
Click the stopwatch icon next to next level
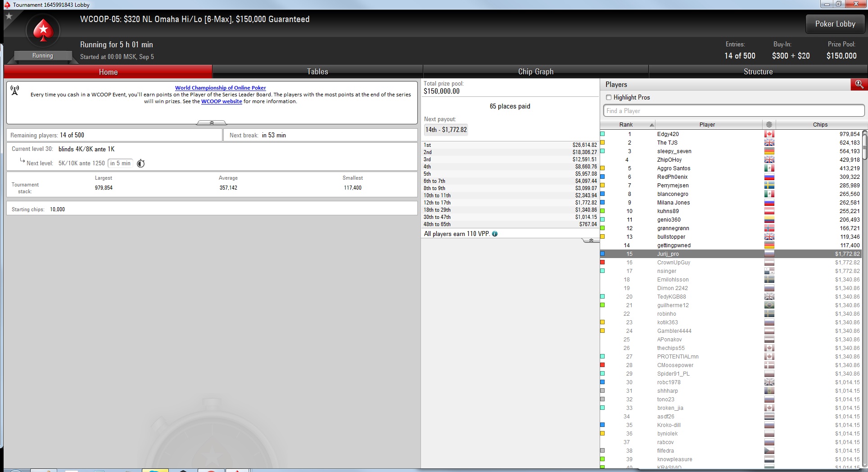tap(140, 163)
